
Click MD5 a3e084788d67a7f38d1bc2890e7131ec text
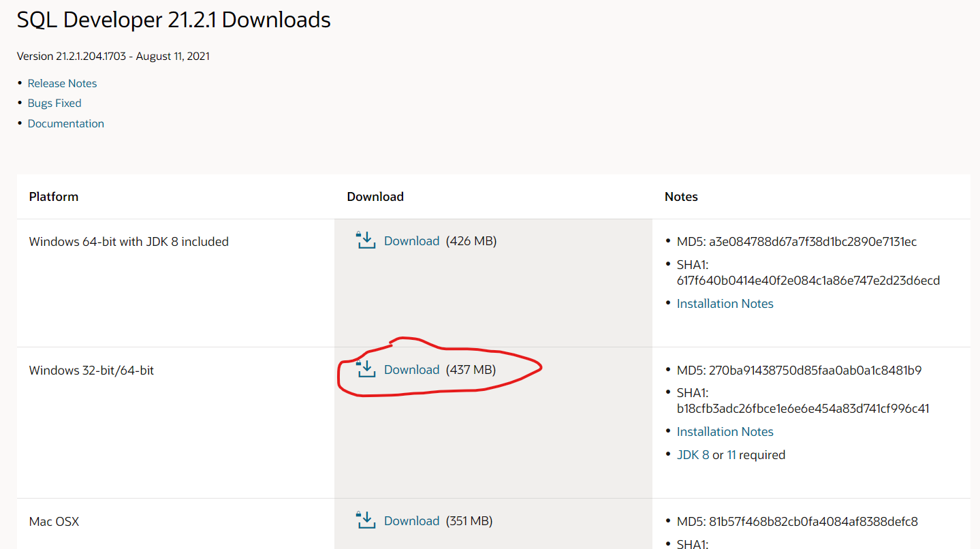[x=797, y=241]
